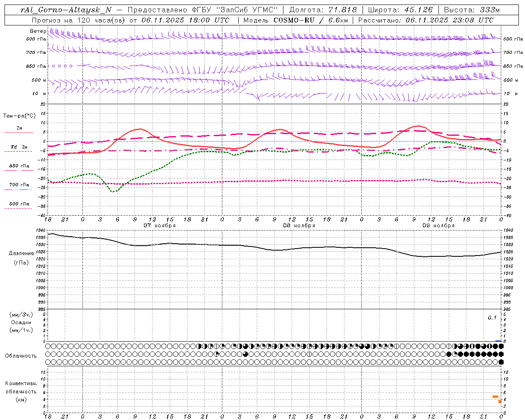
Task: Click the Широта: 45.126 value
Action: coord(400,10)
